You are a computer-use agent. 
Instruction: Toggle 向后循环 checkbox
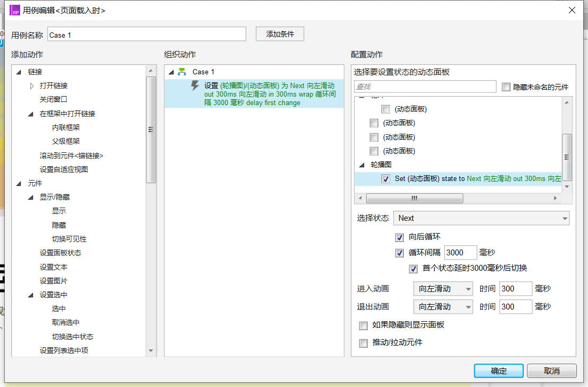click(400, 237)
